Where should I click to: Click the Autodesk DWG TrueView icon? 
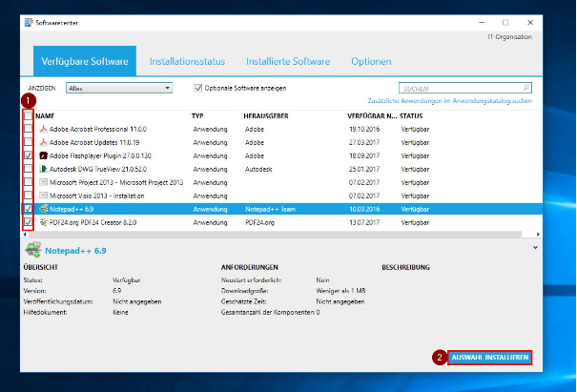point(44,169)
